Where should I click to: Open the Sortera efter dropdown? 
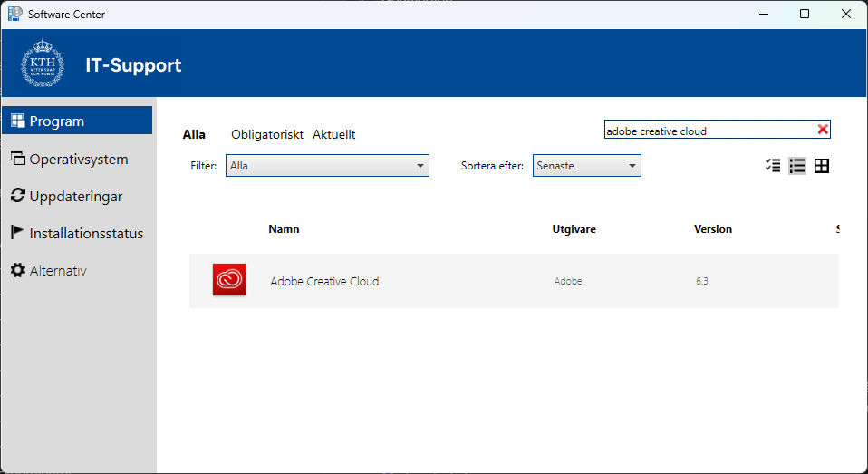click(x=587, y=166)
